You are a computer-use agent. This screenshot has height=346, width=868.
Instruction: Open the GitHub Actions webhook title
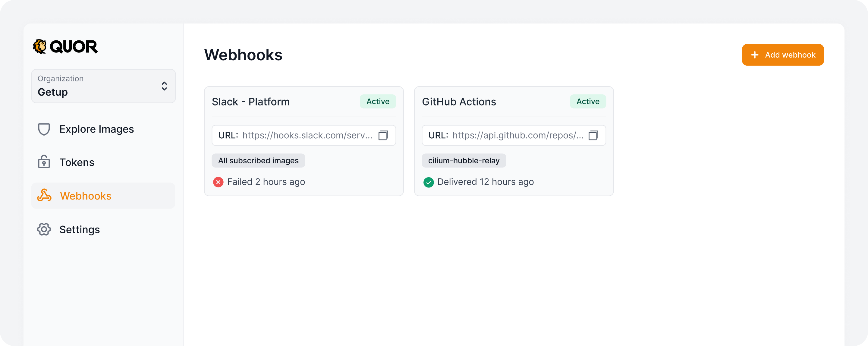459,101
